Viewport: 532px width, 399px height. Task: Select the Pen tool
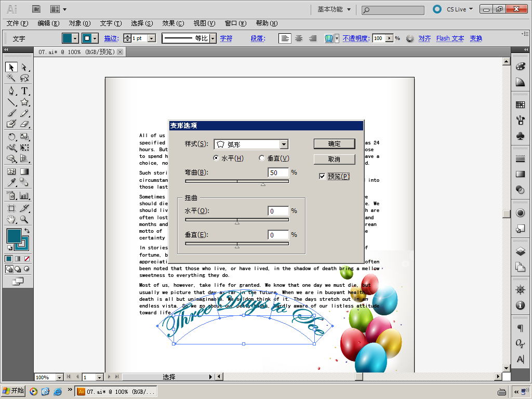[11, 91]
